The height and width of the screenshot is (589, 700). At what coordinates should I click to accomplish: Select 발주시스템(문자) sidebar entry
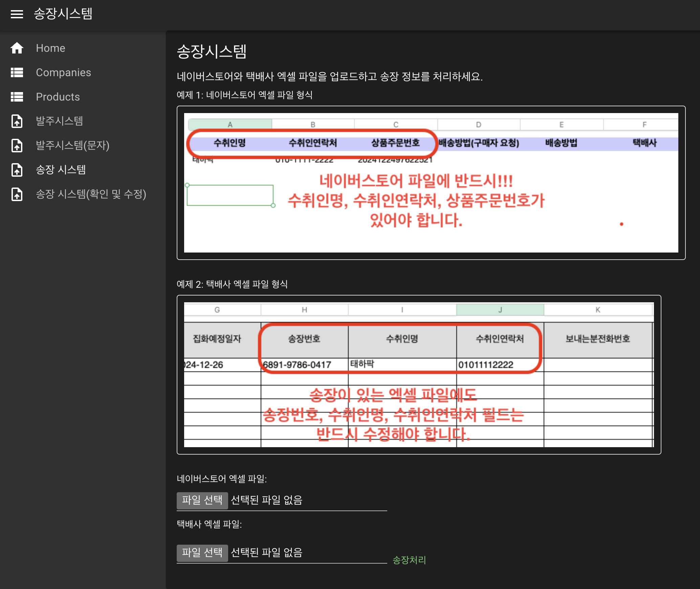pos(72,146)
